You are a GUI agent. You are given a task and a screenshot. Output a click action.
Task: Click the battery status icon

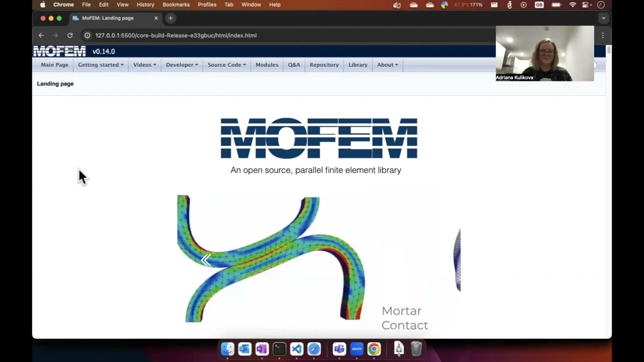point(556,5)
